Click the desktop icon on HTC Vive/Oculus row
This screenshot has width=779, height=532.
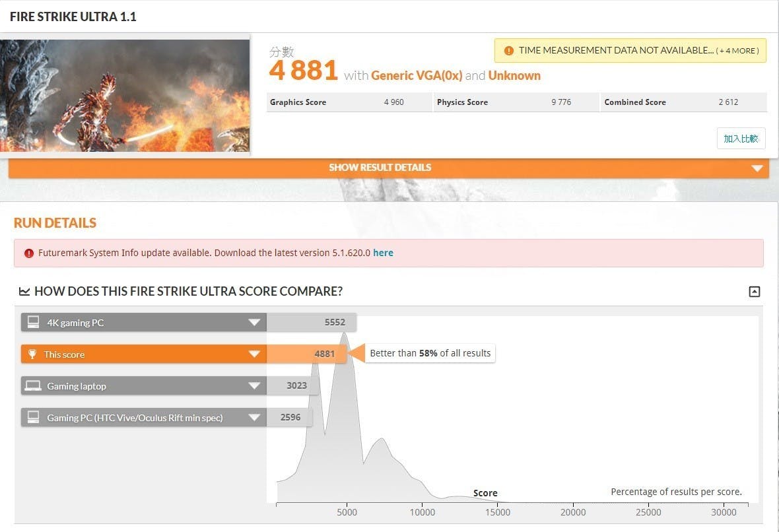pyautogui.click(x=33, y=417)
